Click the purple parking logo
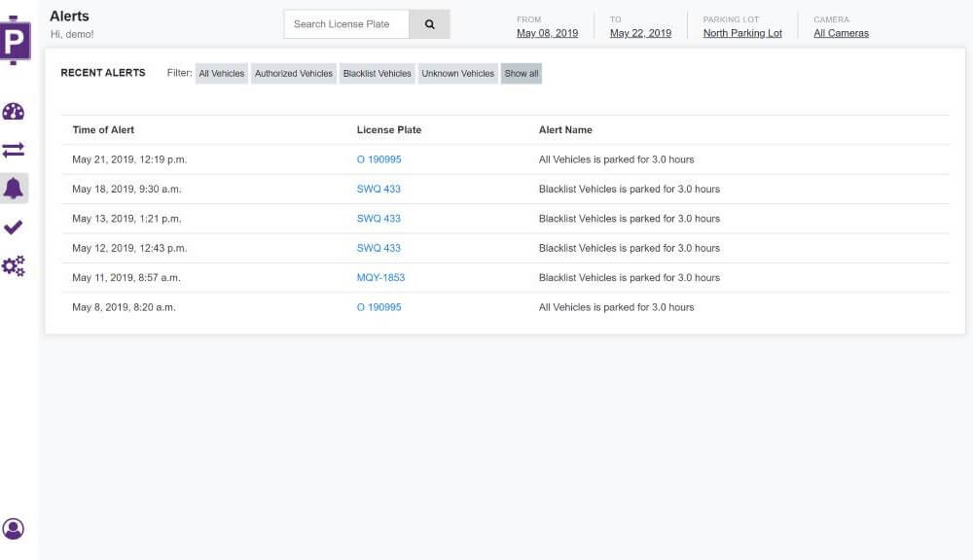 [x=15, y=40]
